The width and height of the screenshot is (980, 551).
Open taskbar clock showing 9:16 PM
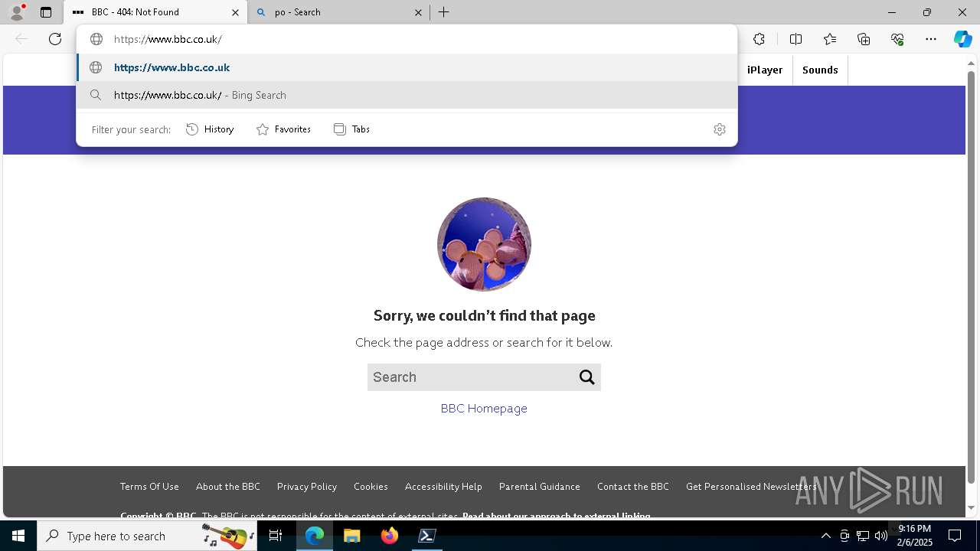[x=915, y=536]
